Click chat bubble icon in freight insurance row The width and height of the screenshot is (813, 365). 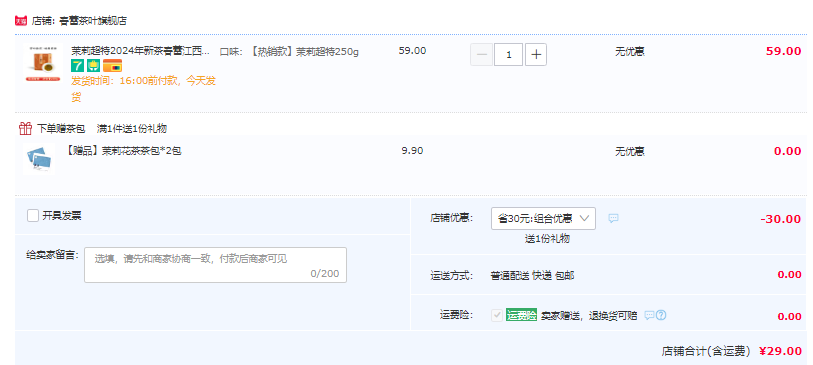click(x=649, y=315)
